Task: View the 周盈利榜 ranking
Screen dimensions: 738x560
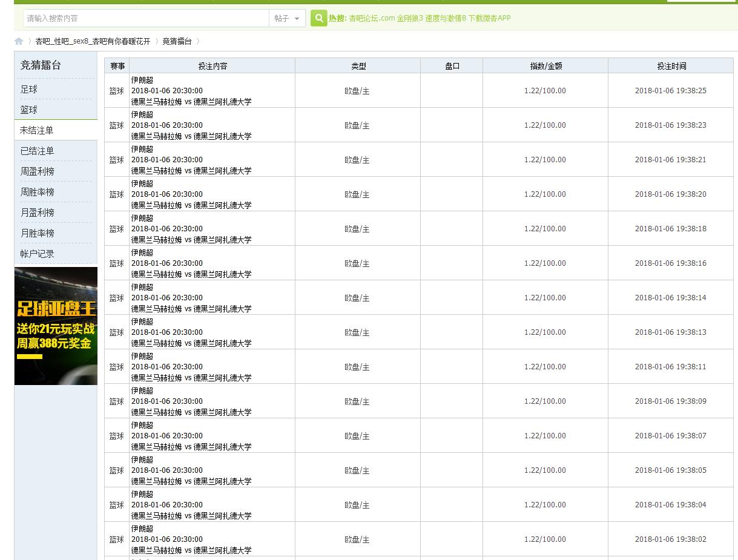Action: [x=37, y=171]
